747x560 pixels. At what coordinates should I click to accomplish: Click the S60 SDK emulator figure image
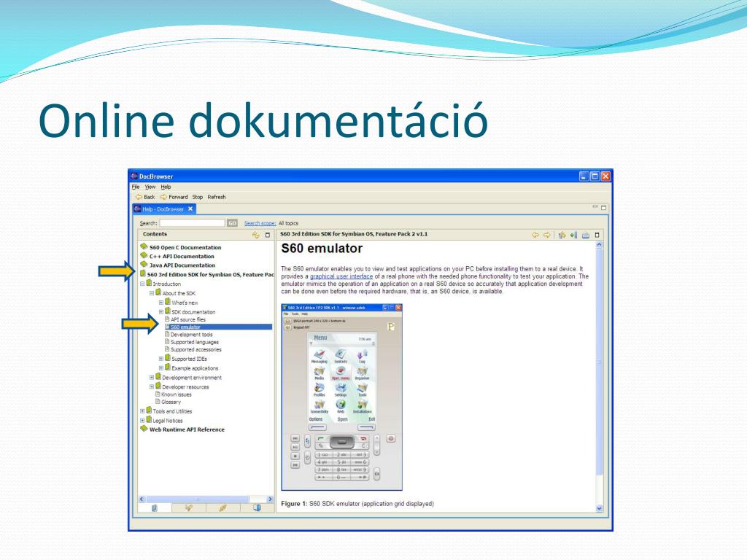pyautogui.click(x=341, y=397)
